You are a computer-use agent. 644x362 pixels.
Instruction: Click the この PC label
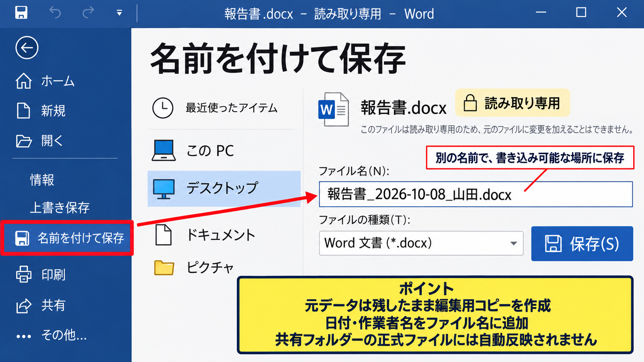(210, 151)
